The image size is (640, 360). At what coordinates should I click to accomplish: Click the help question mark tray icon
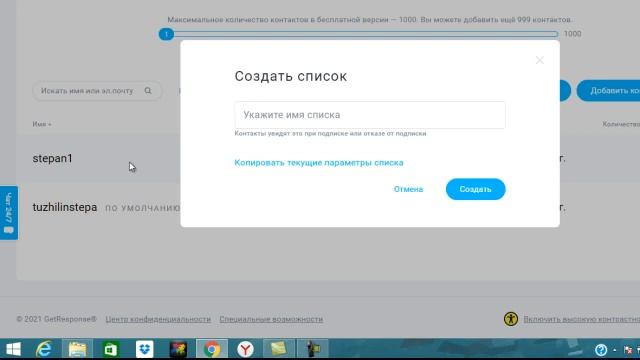pyautogui.click(x=601, y=350)
